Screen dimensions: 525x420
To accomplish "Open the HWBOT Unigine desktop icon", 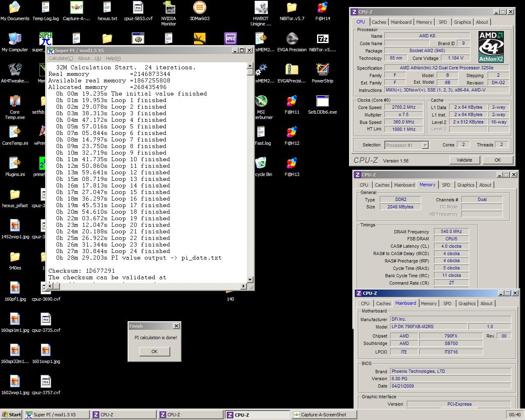I will click(261, 14).
